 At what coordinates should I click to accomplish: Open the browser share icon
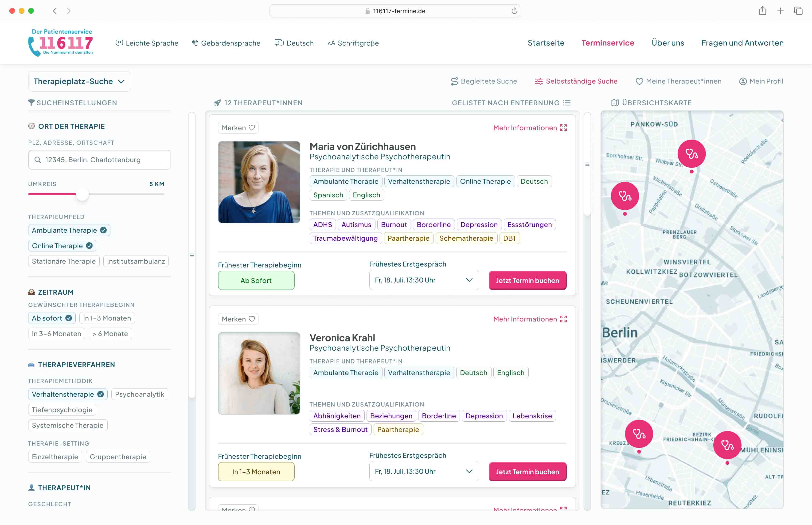point(763,11)
